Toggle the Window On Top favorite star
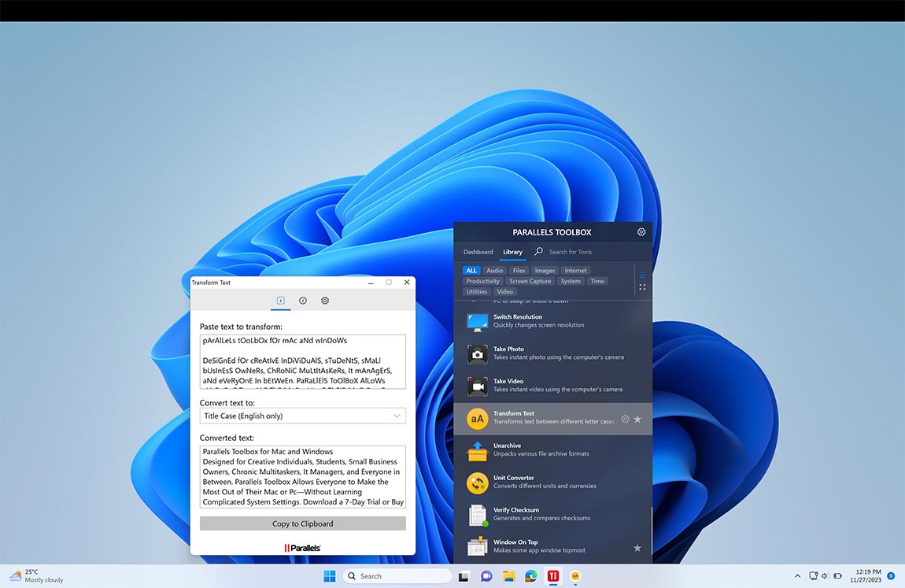The height and width of the screenshot is (588, 905). click(637, 547)
